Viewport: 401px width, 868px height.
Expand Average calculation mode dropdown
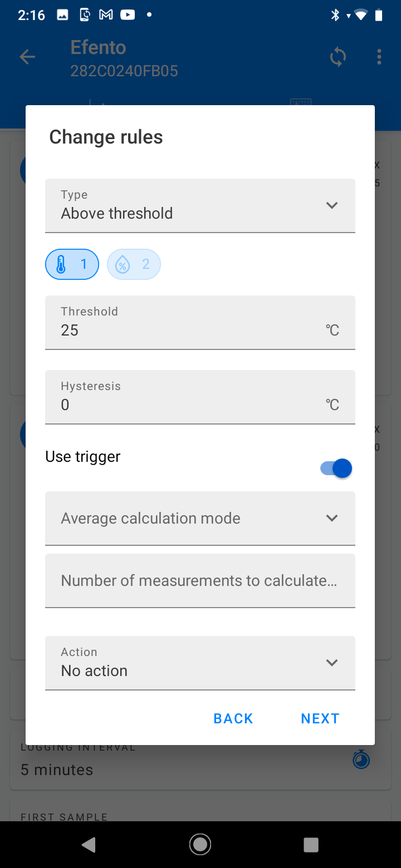tap(200, 518)
